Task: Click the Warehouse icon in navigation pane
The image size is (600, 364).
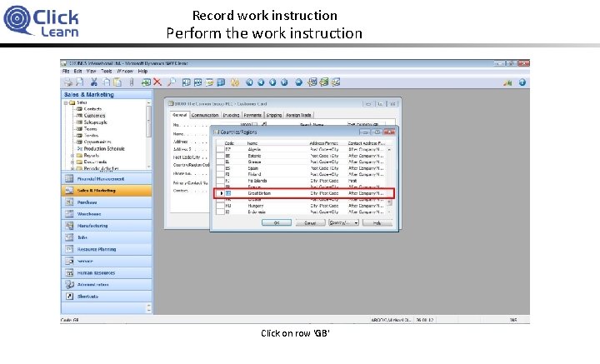Action: 69,214
